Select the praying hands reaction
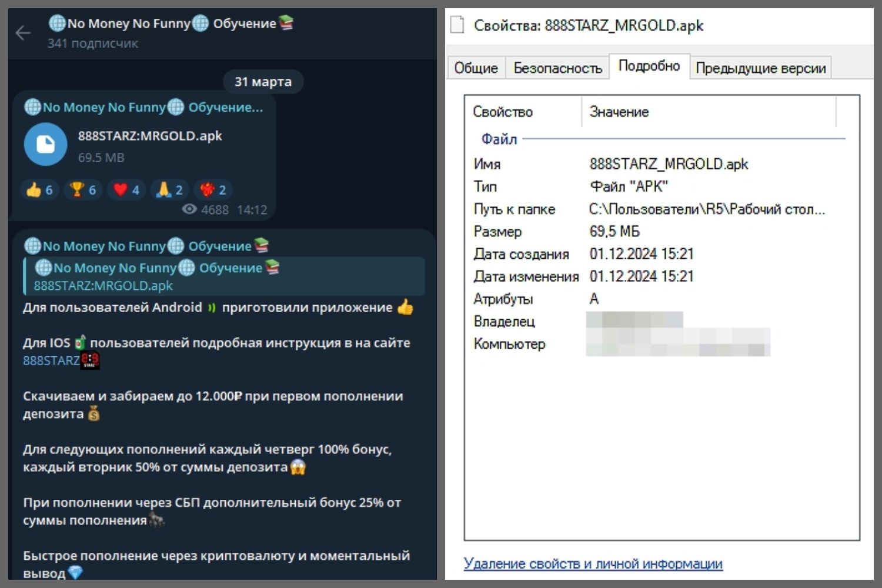 click(x=169, y=190)
